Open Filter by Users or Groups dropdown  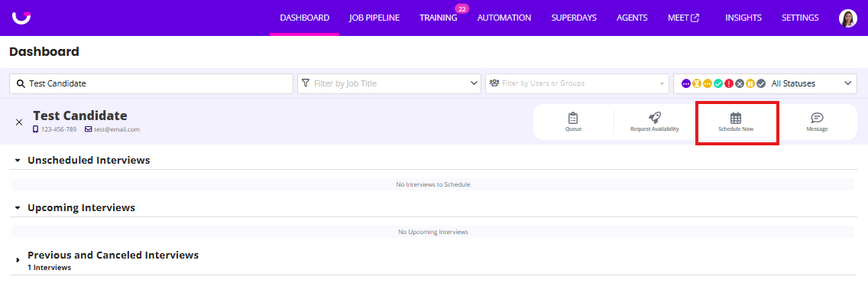tap(577, 83)
